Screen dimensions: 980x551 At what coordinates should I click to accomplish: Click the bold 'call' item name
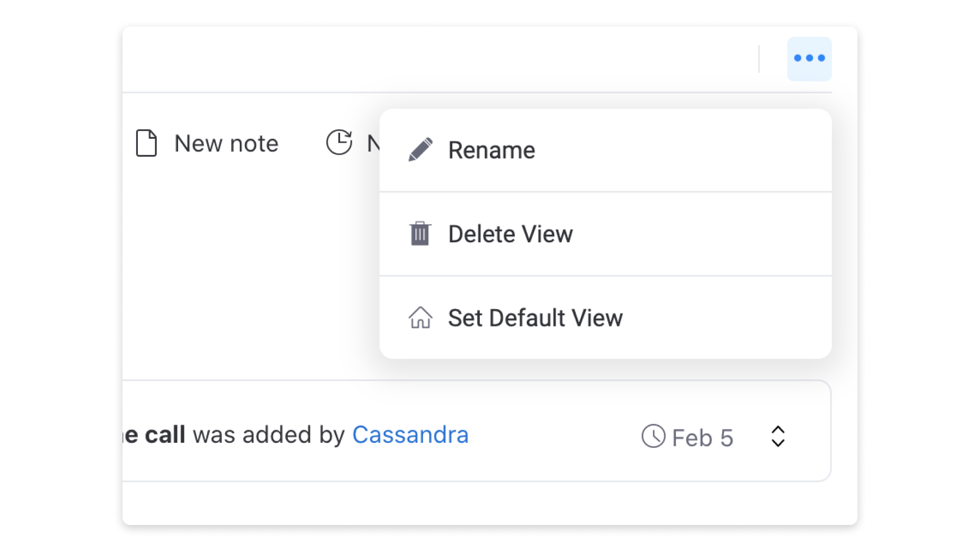(165, 435)
